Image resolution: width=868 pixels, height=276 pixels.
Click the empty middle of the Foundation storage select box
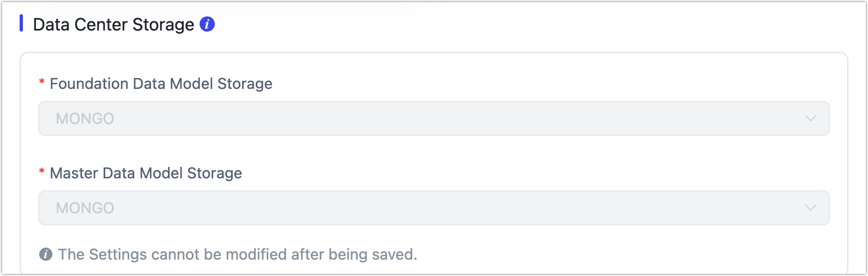433,118
